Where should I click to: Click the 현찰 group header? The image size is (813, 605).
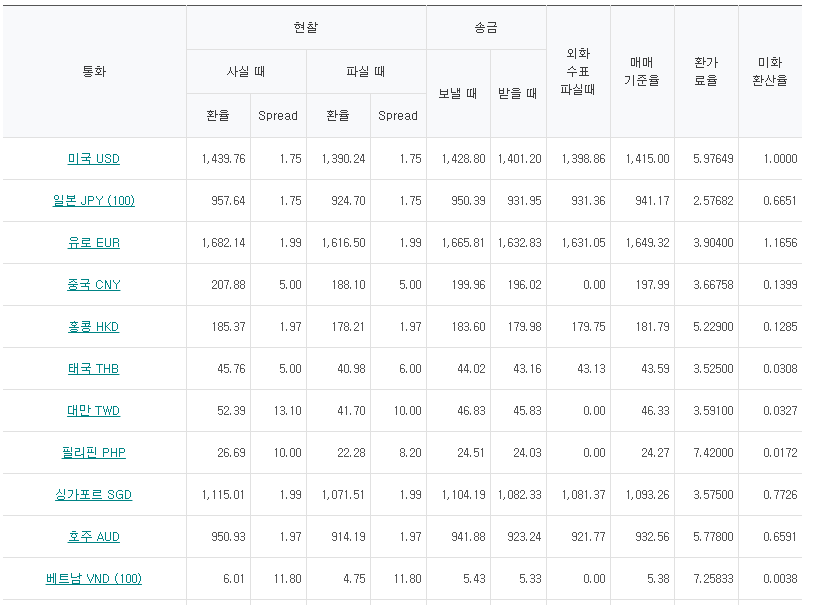(x=306, y=28)
